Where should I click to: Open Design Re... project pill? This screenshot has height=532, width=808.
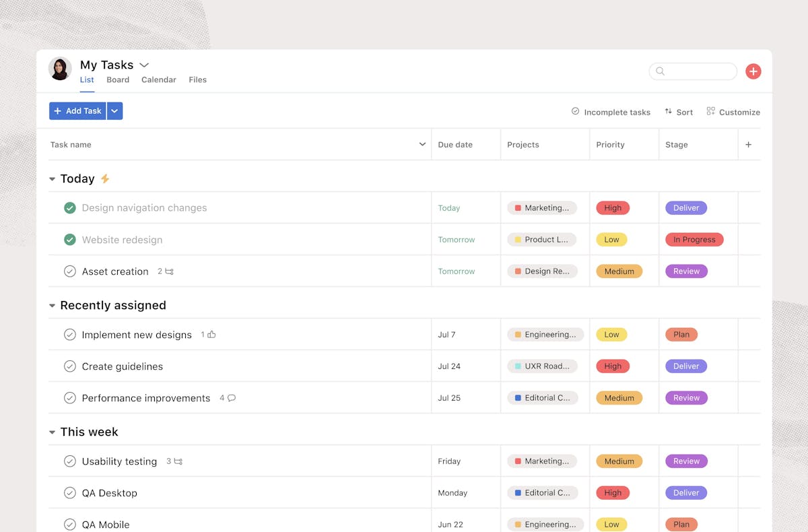click(x=542, y=271)
